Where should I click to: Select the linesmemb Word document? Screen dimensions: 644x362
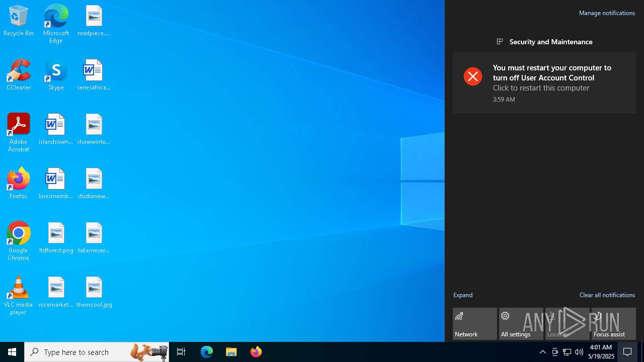coord(56,184)
